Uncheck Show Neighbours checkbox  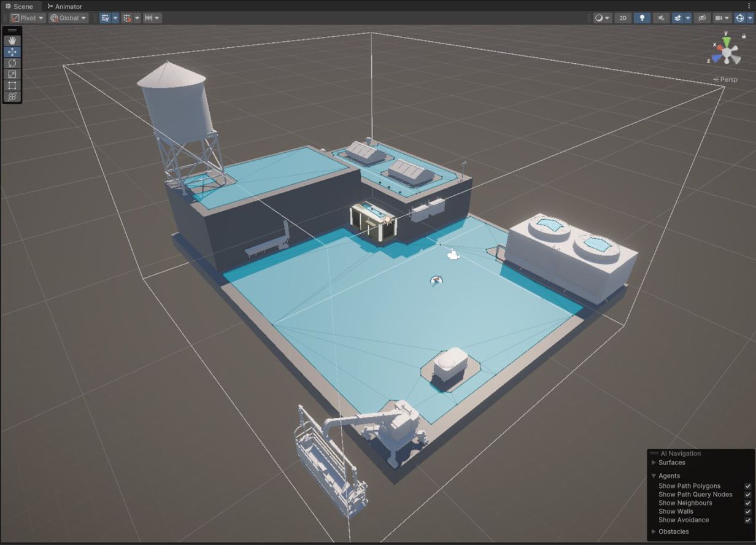tap(747, 503)
